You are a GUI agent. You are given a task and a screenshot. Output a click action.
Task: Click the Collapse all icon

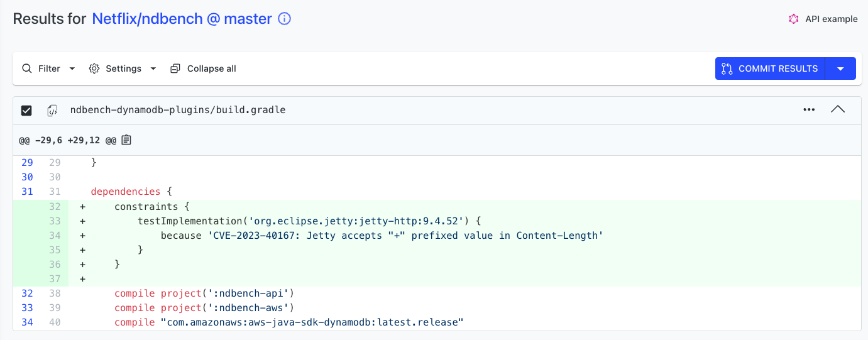175,69
